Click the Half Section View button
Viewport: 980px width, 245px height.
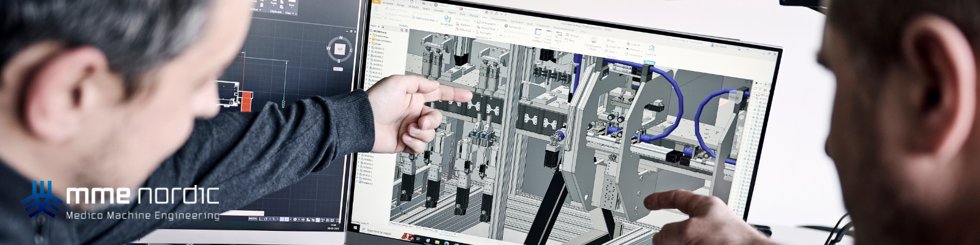[425, 20]
